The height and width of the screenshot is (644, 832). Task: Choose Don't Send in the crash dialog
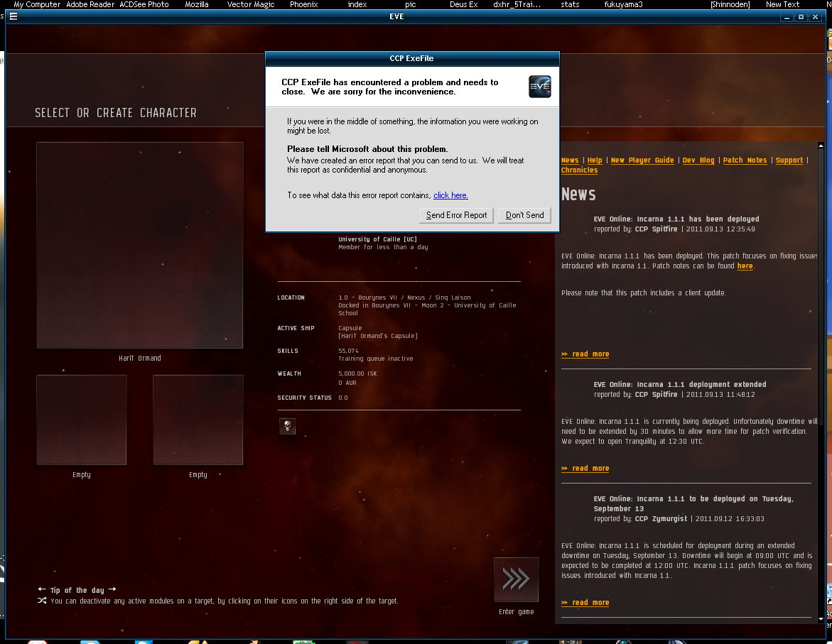click(x=524, y=215)
